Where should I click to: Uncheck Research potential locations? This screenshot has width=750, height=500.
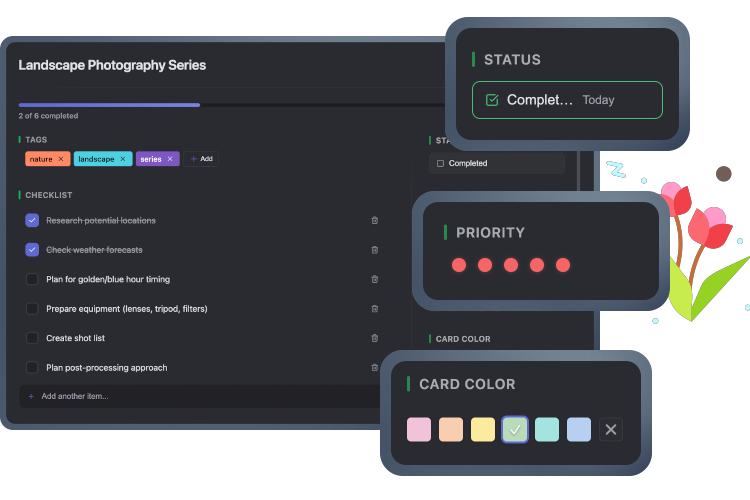32,220
